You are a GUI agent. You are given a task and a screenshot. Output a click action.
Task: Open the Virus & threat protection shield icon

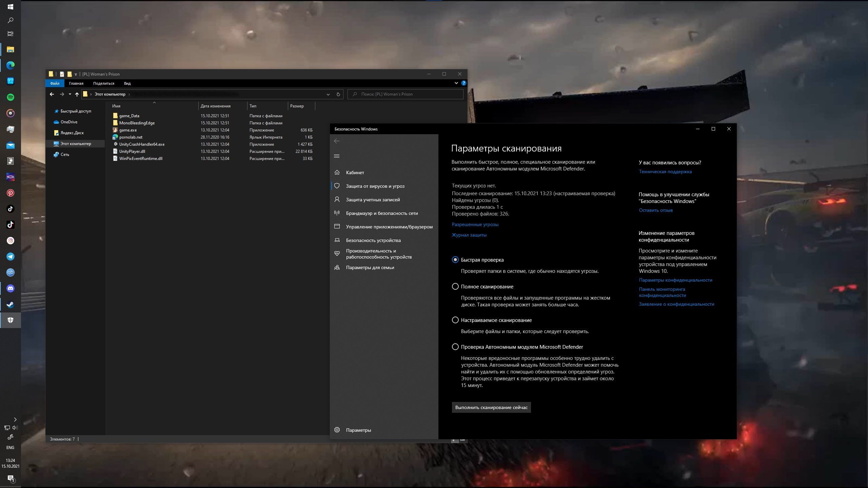[337, 186]
